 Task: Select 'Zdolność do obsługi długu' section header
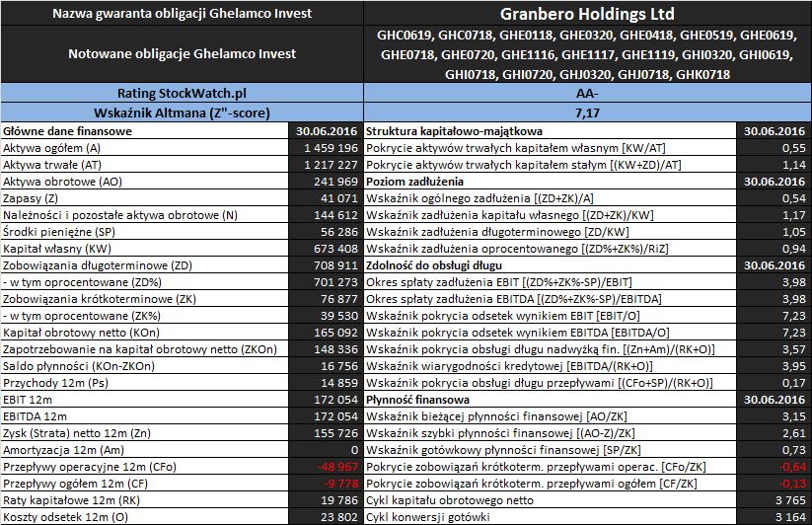click(x=434, y=265)
